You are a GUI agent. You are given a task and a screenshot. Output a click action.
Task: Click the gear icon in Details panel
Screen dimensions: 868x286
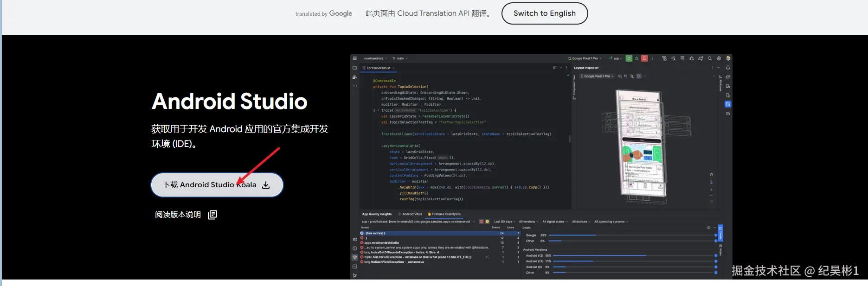[708, 228]
